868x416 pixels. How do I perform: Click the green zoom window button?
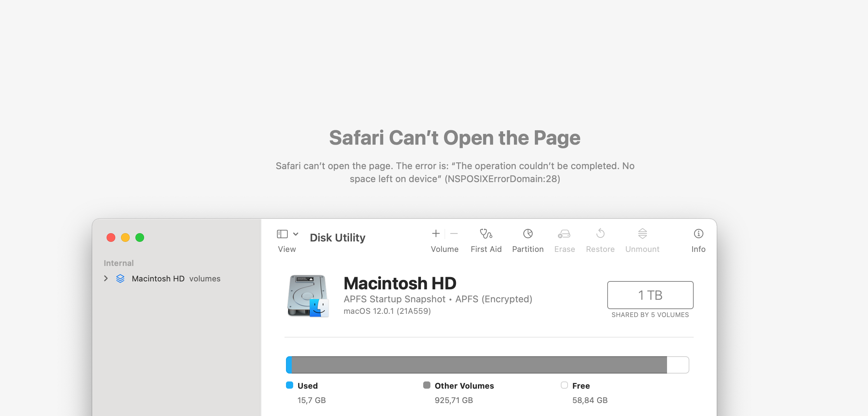(140, 238)
